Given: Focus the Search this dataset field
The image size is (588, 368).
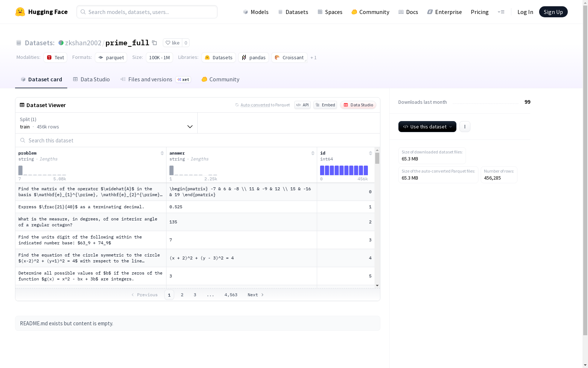Looking at the screenshot, I should (x=198, y=140).
